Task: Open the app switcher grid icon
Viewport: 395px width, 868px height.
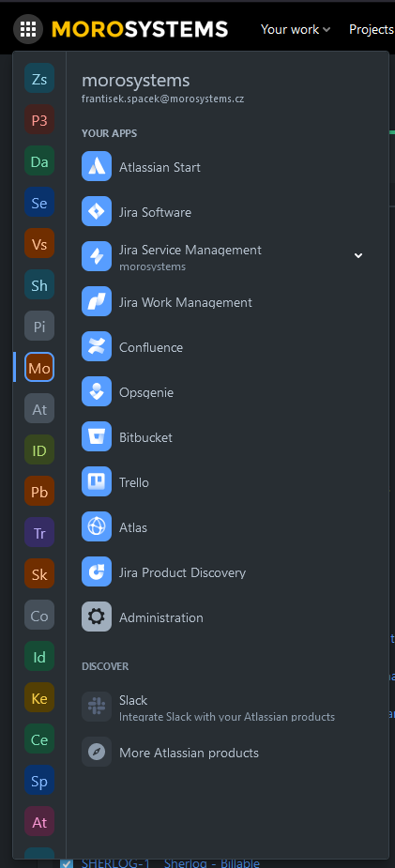Action: click(x=28, y=29)
